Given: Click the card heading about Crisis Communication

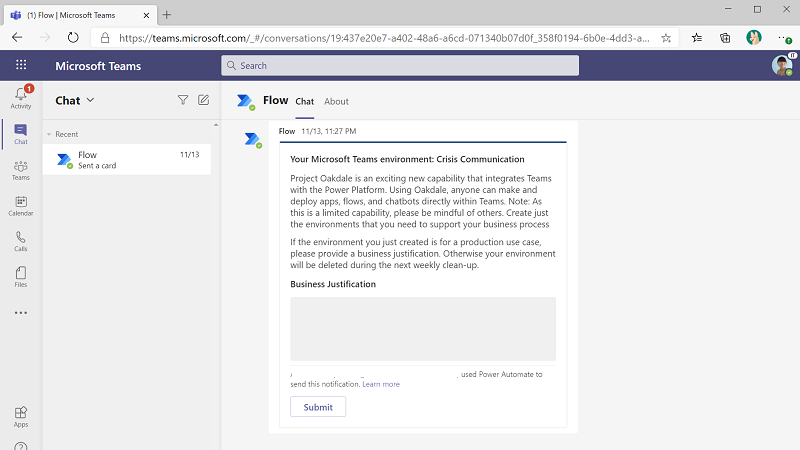Looking at the screenshot, I should point(407,159).
